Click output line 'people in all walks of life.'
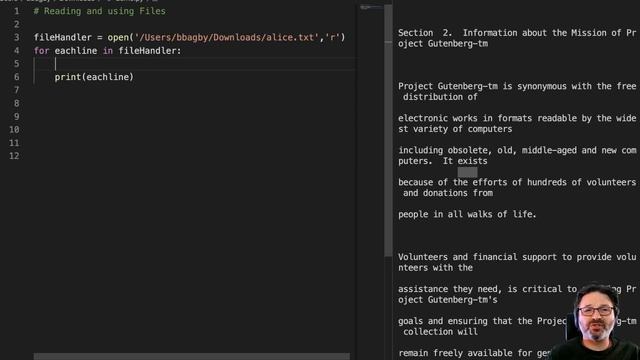 pos(467,214)
